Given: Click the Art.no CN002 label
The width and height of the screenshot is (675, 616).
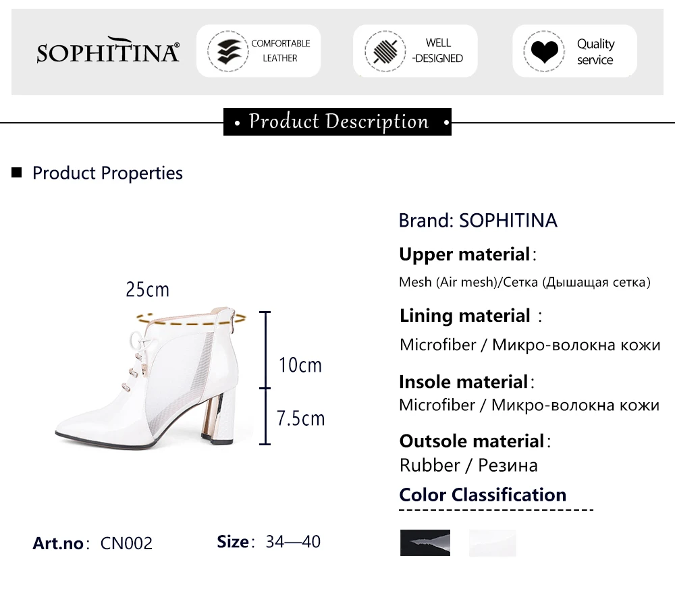Looking at the screenshot, I should (92, 543).
